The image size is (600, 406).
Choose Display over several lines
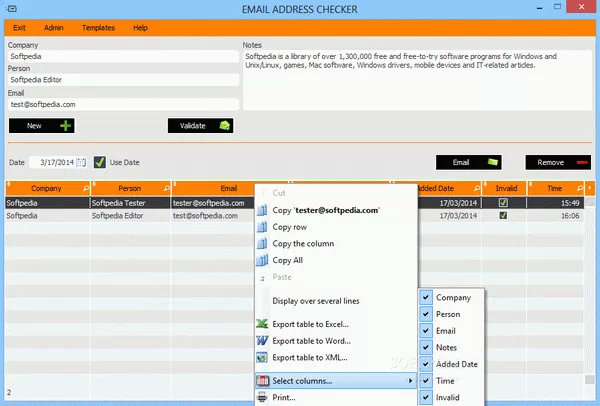pyautogui.click(x=315, y=300)
